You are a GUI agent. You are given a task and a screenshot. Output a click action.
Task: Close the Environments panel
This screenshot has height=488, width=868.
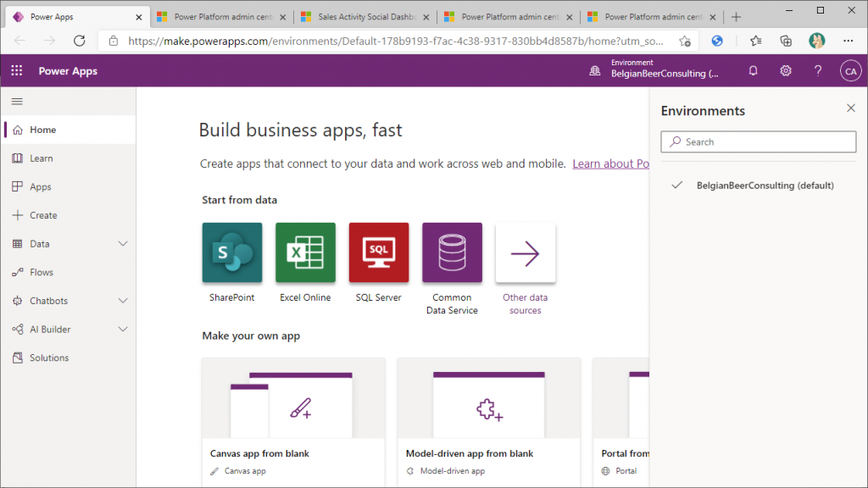(x=851, y=108)
